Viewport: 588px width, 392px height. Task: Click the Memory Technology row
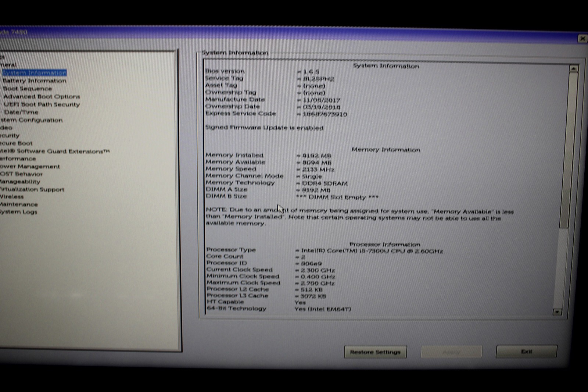(276, 183)
